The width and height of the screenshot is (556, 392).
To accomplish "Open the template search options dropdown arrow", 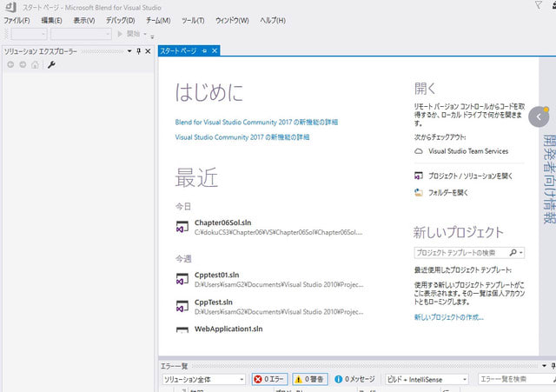I will point(521,253).
